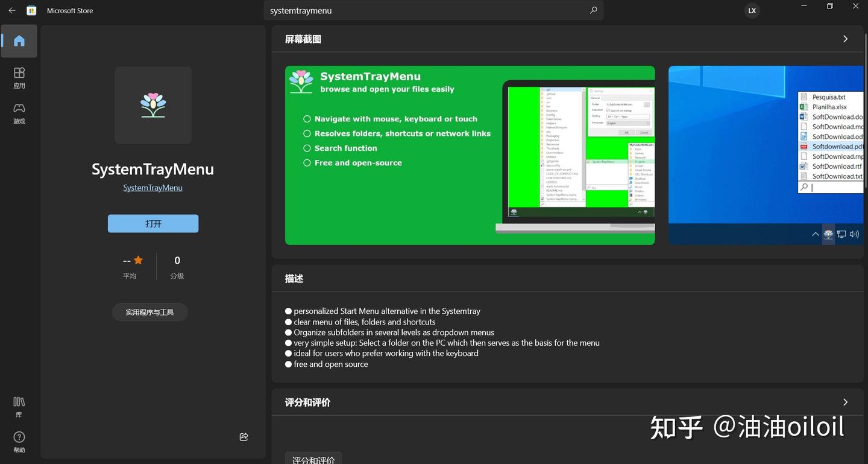Click the back arrow in the top bar
Image resolution: width=868 pixels, height=464 pixels.
tap(11, 10)
